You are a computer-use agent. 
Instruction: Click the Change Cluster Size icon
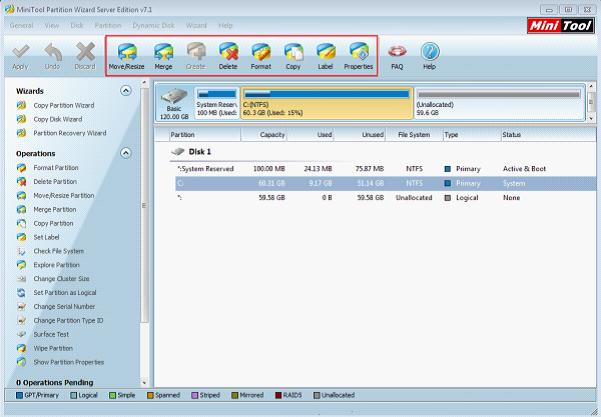[21, 279]
